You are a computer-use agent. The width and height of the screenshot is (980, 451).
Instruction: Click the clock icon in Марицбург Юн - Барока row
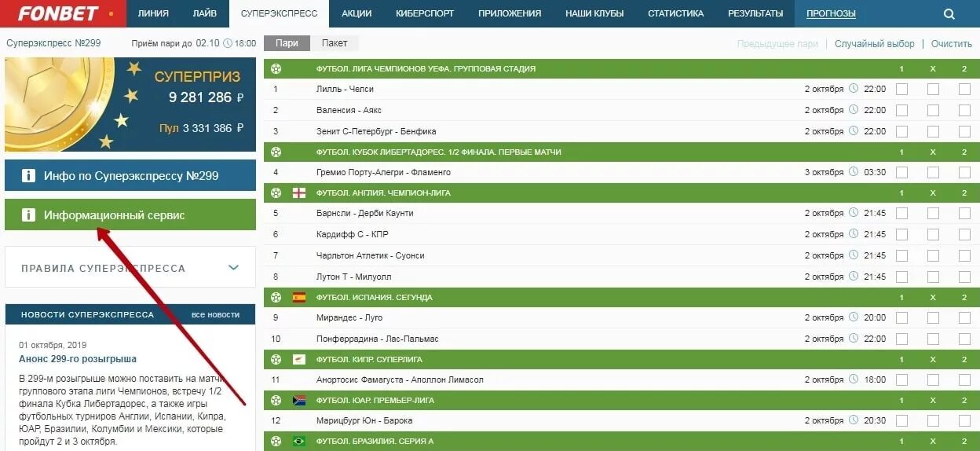click(854, 420)
